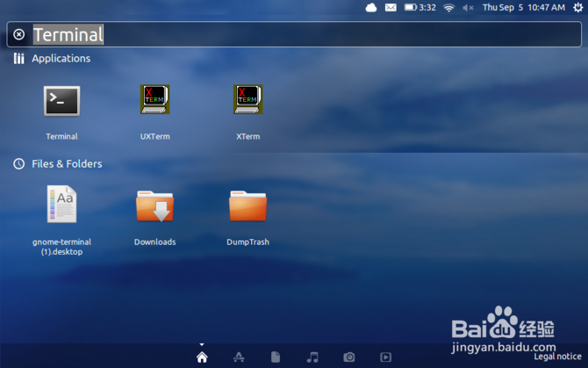The height and width of the screenshot is (368, 588).
Task: Click the Terminal label under the icon
Action: point(62,136)
